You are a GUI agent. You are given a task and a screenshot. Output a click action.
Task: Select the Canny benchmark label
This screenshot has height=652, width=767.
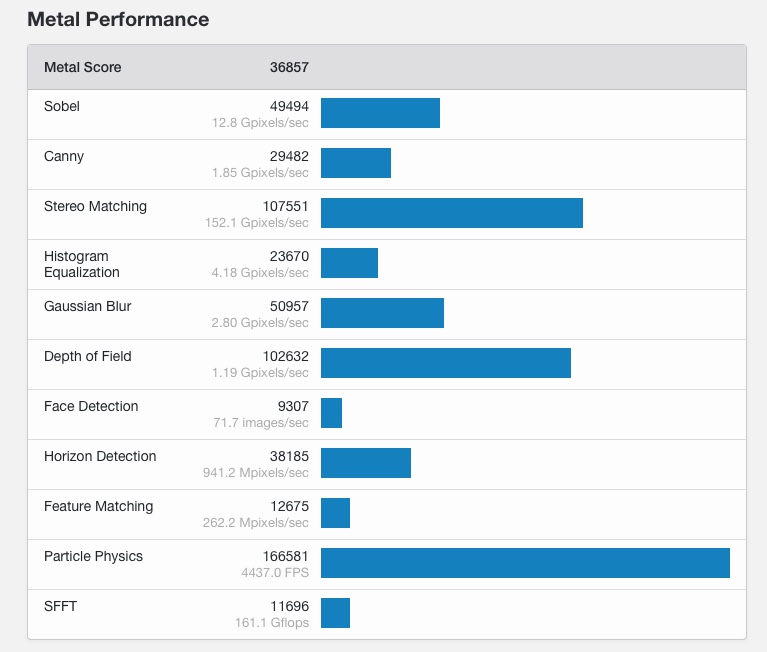[64, 156]
